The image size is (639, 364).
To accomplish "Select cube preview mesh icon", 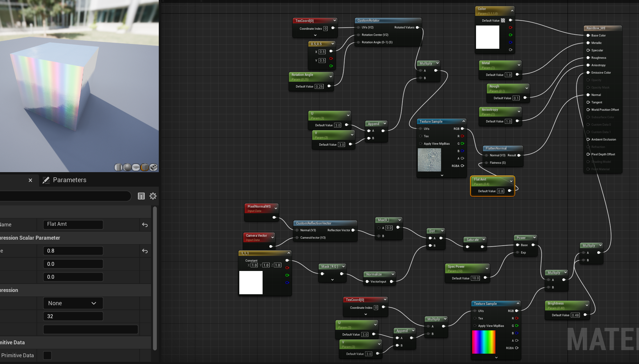I will coord(145,167).
